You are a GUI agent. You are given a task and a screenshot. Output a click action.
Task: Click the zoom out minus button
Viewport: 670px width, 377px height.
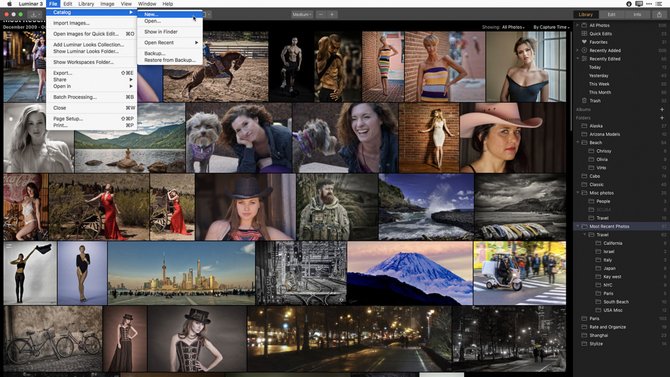tap(320, 15)
